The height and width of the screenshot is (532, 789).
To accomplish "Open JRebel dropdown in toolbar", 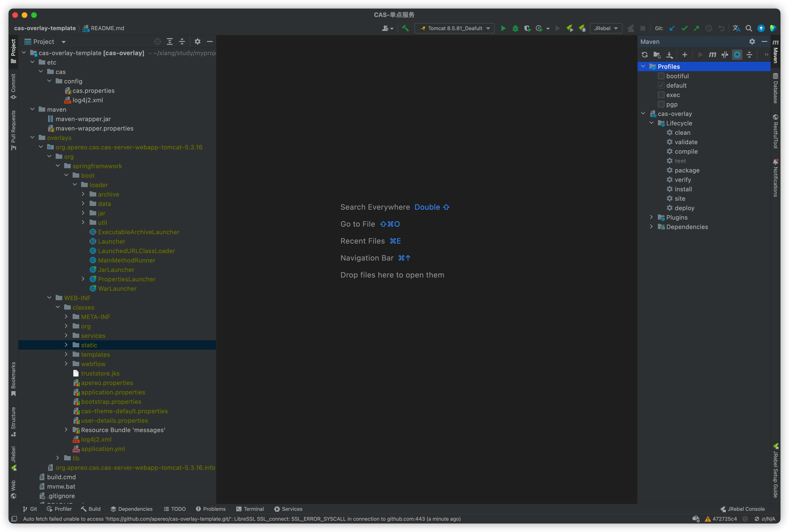I will click(606, 28).
